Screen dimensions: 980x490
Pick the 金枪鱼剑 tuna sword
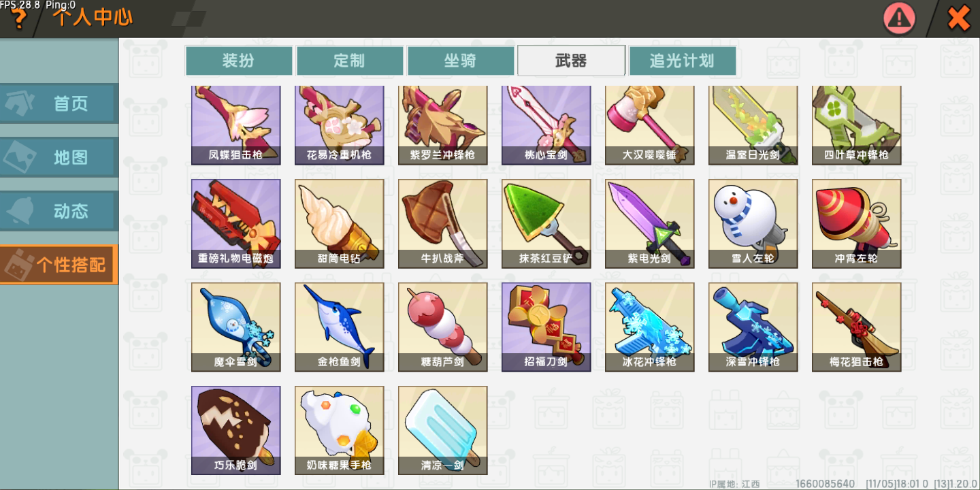pos(339,327)
